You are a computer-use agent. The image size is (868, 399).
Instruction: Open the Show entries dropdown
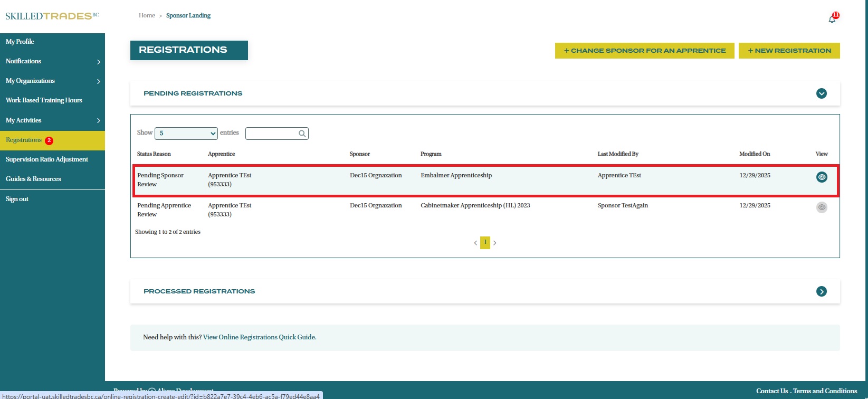(x=186, y=134)
